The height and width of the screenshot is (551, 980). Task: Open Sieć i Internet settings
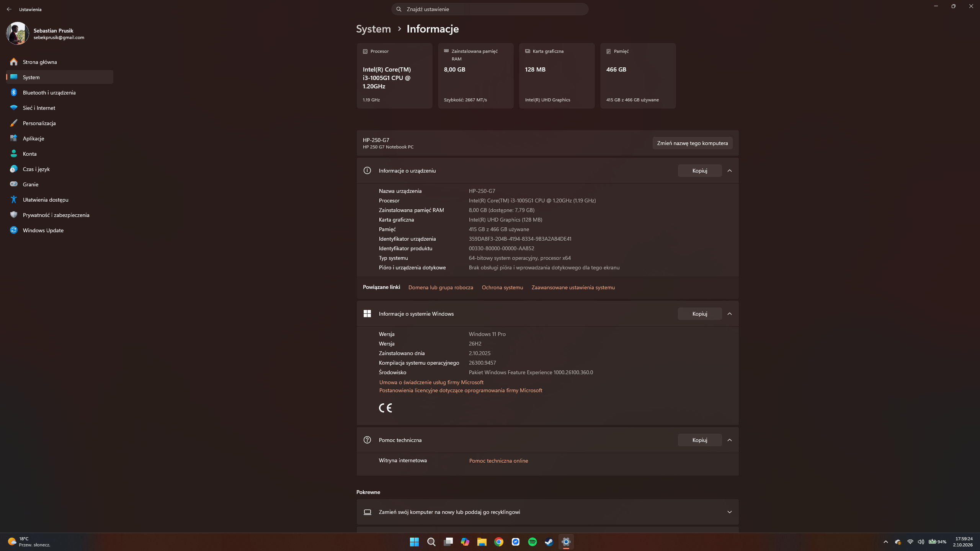(x=60, y=108)
